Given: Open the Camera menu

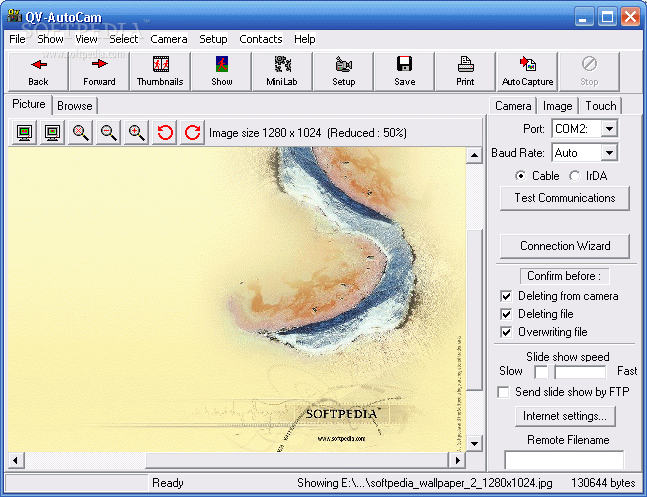Looking at the screenshot, I should [x=169, y=39].
